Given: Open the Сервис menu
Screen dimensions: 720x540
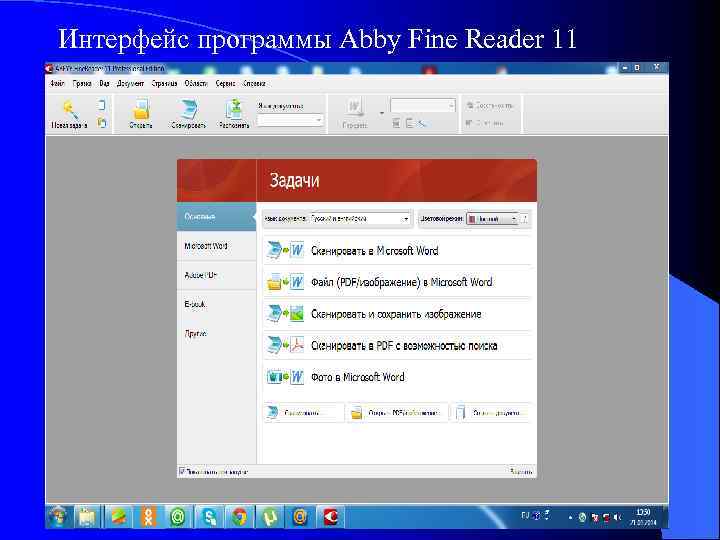Looking at the screenshot, I should tap(225, 84).
